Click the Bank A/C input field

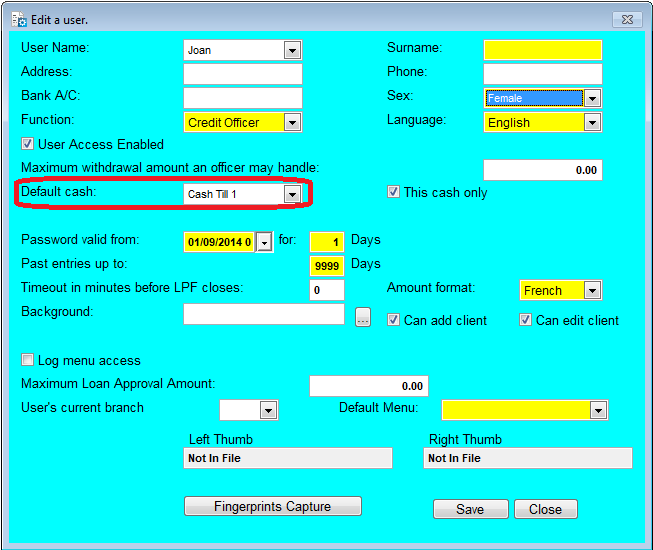coord(243,98)
